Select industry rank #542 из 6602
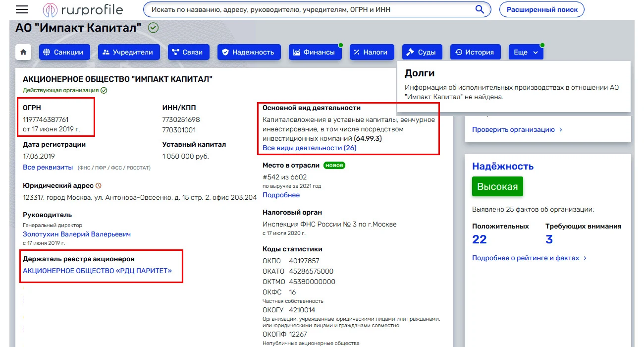Image resolution: width=644 pixels, height=347 pixels. click(285, 177)
